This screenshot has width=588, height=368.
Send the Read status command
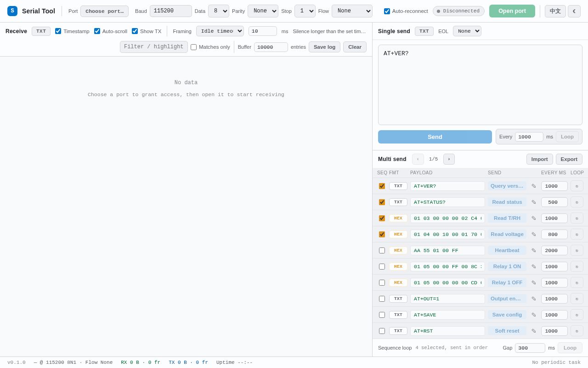[x=507, y=202]
